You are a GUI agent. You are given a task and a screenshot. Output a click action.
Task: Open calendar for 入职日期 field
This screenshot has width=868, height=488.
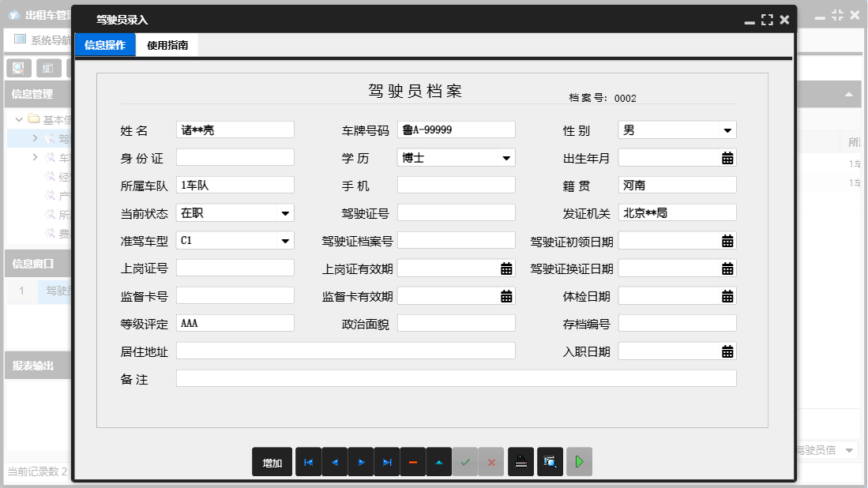[727, 351]
